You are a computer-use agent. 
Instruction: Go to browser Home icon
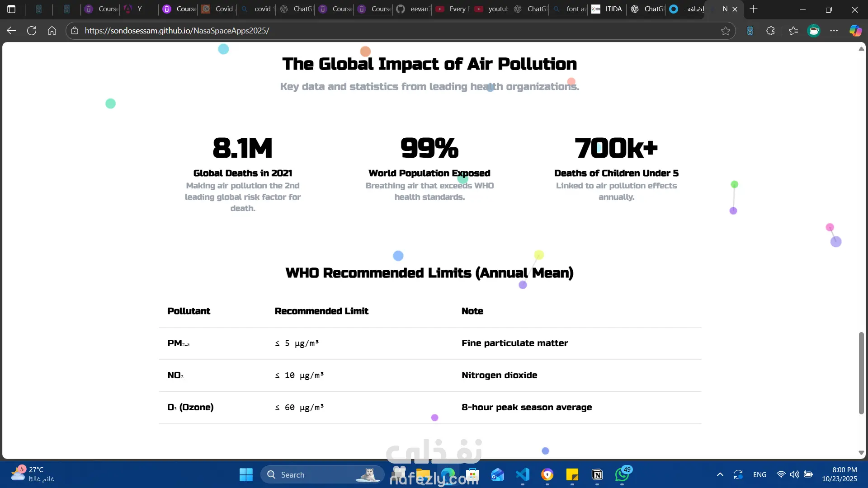(x=52, y=31)
